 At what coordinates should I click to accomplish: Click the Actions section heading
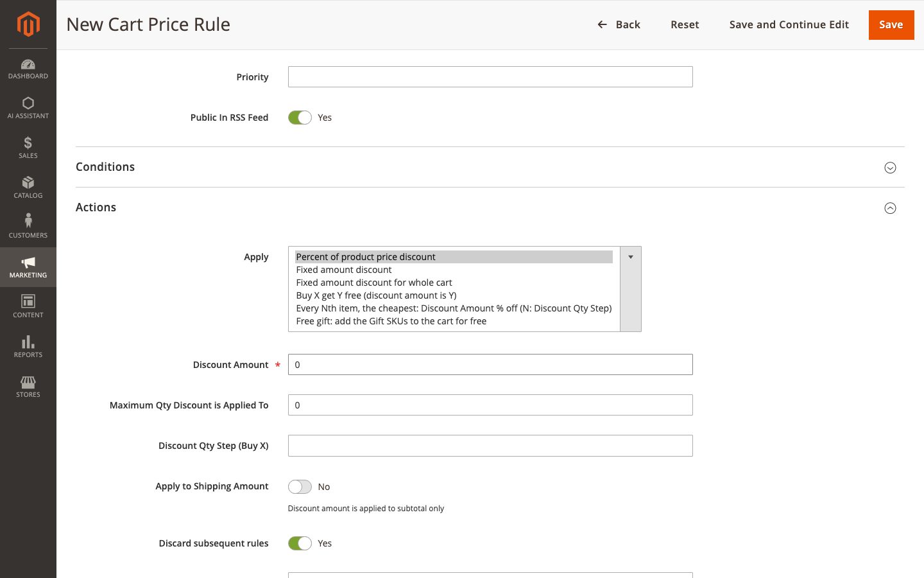(x=96, y=207)
